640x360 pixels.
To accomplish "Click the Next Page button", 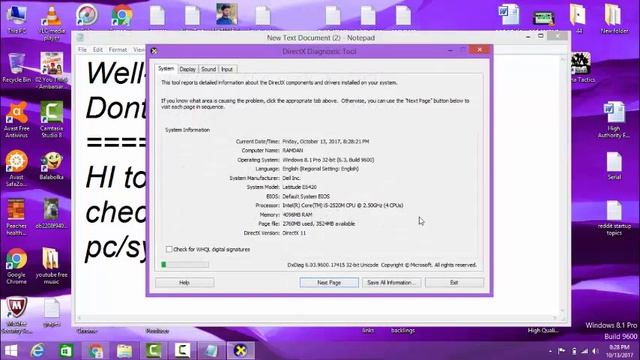I will (x=329, y=282).
